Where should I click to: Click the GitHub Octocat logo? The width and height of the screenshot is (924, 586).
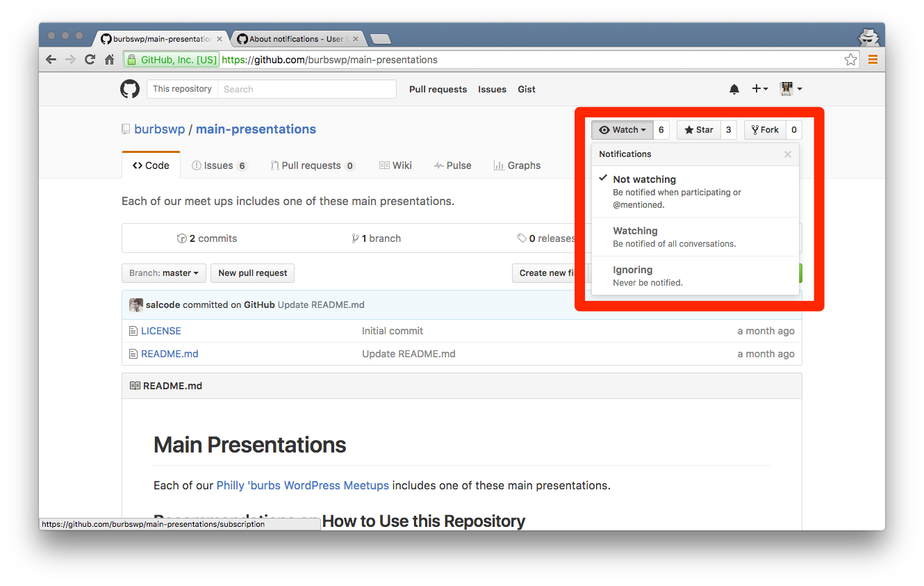(x=130, y=89)
